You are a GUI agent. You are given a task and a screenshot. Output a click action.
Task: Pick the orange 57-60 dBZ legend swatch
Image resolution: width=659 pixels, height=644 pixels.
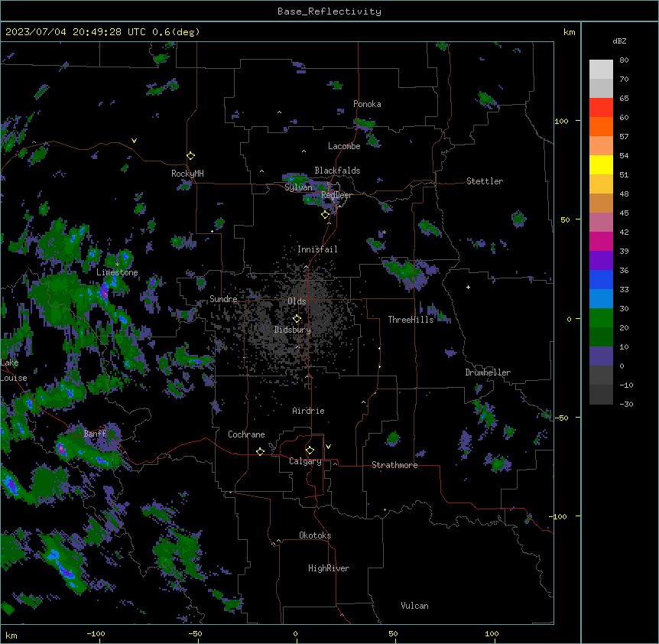click(601, 126)
